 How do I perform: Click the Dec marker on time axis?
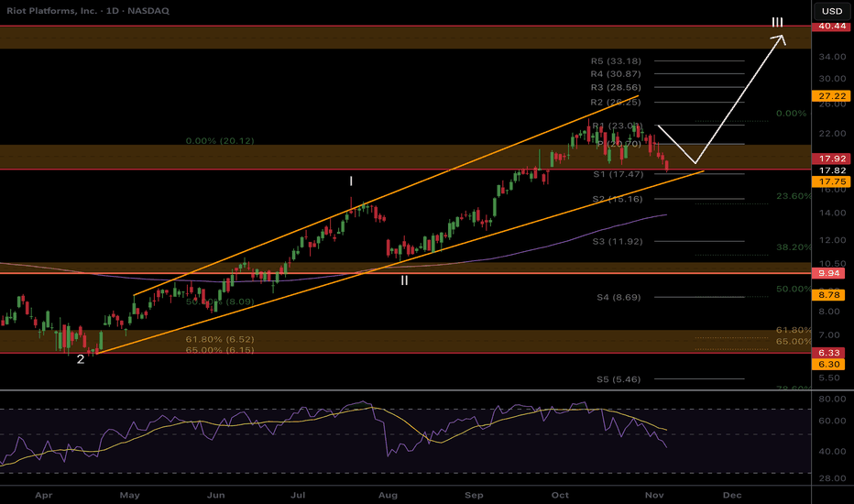click(x=731, y=494)
